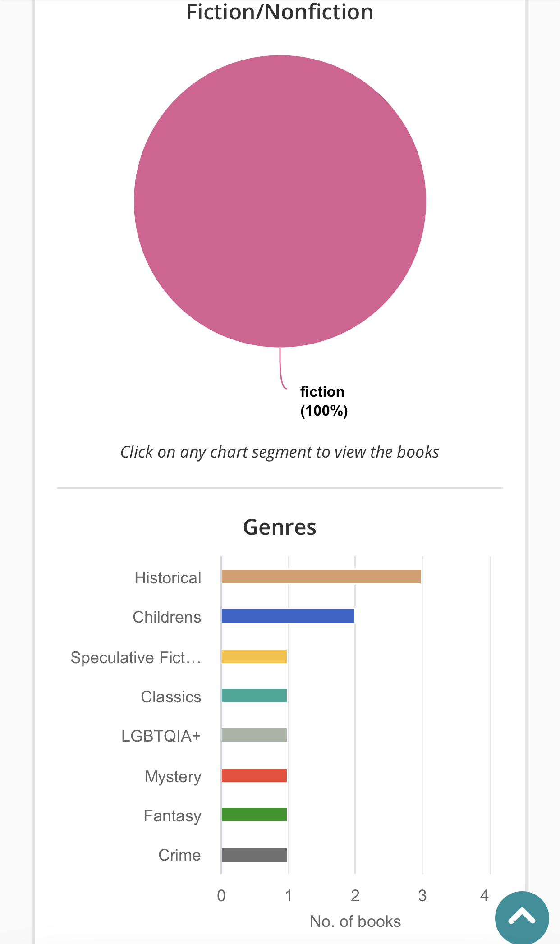Click the scroll-to-top arrow button

[522, 917]
